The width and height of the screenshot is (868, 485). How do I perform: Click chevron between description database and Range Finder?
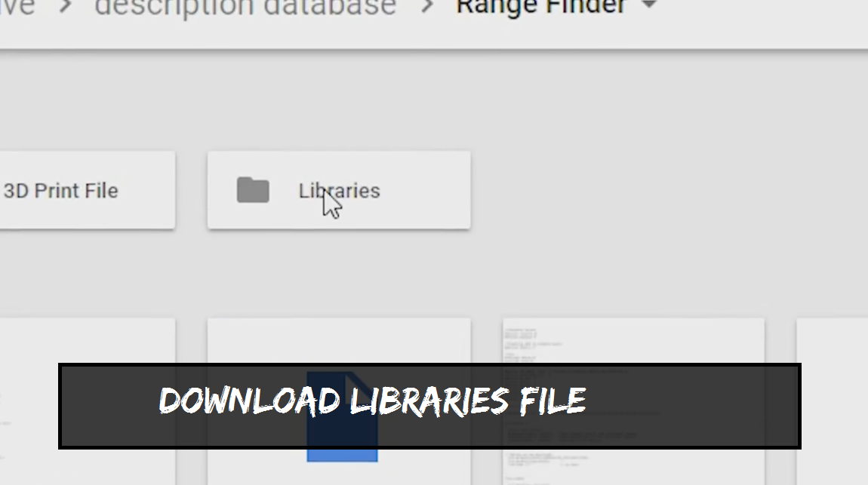(426, 5)
